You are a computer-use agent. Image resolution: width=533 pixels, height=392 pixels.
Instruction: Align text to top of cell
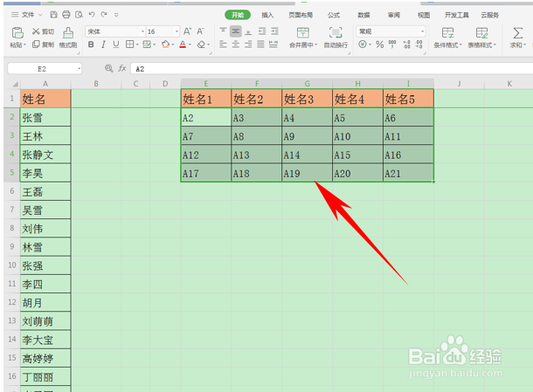tap(223, 31)
